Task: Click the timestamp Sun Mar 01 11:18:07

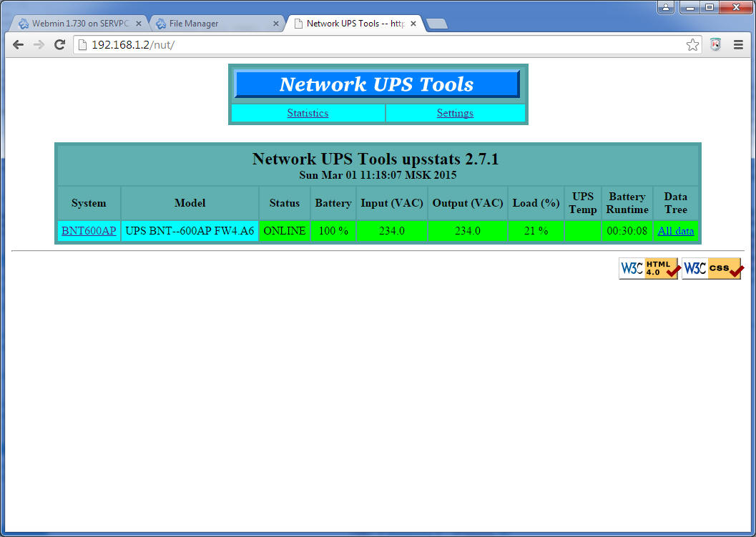Action: tap(378, 174)
